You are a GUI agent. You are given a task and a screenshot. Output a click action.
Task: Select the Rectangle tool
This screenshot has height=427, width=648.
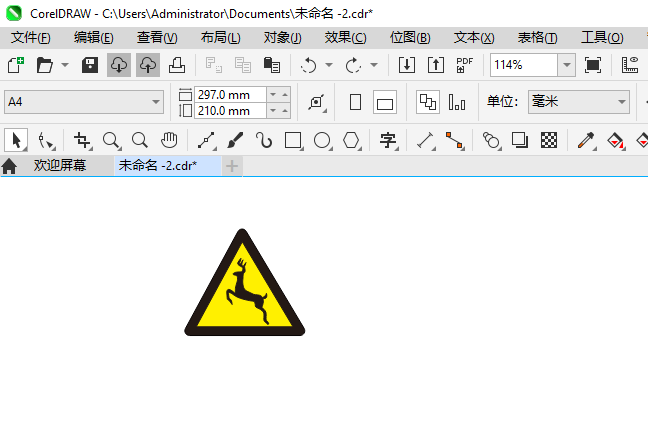pos(293,140)
